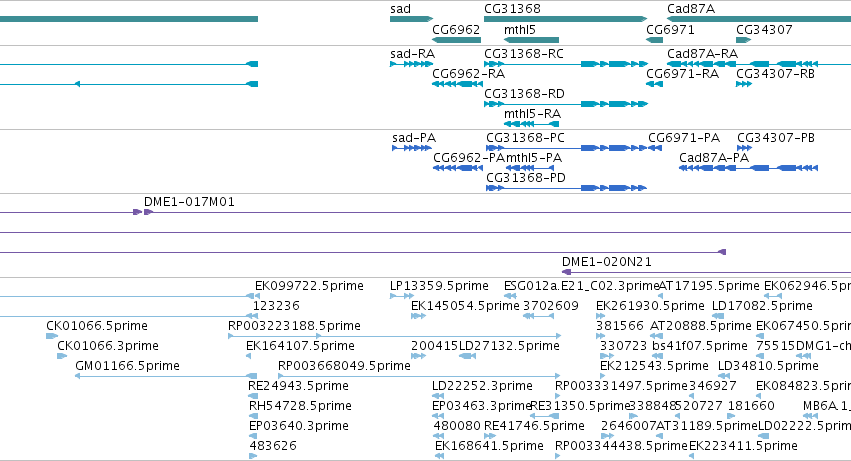Click the CG6962 gene label
Image resolution: width=851 pixels, height=461 pixels.
click(456, 30)
